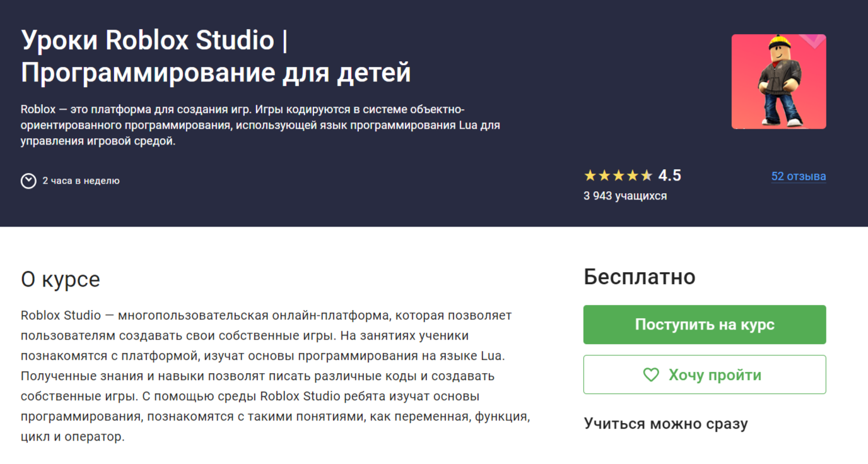Viewport: 868px width, 464px height.
Task: Click the '2 часа в неделю' workload text
Action: tap(81, 181)
